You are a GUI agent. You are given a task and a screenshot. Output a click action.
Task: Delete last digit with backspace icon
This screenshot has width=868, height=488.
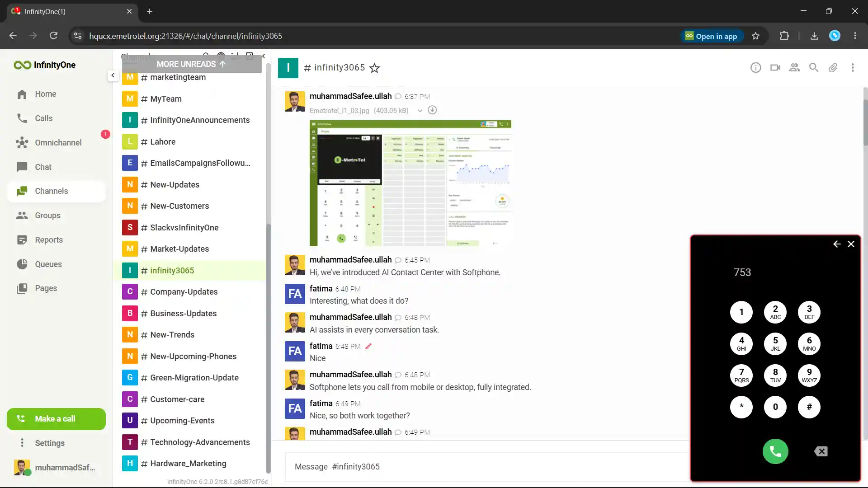821,451
